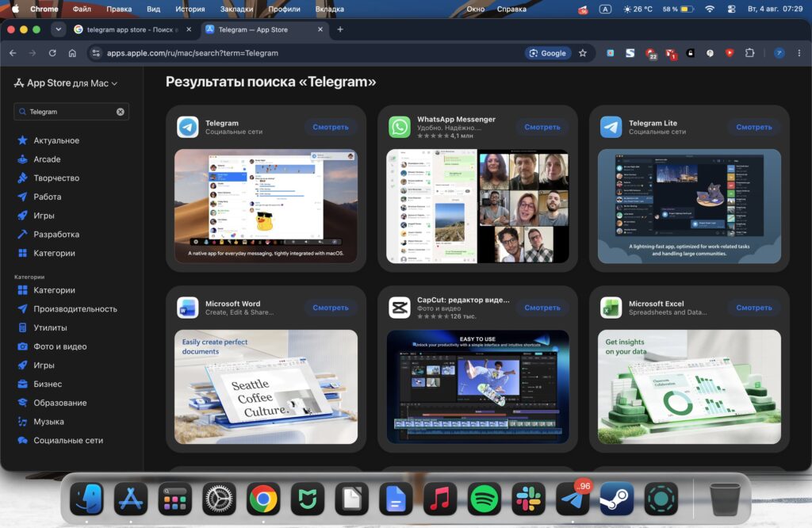812x528 pixels.
Task: Open the CapCut app icon
Action: point(400,308)
